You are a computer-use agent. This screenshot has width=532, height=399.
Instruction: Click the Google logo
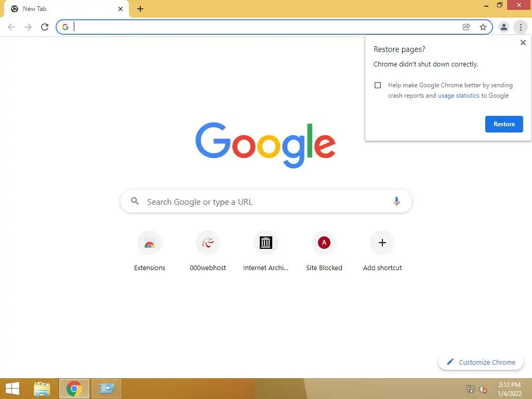[x=265, y=145]
